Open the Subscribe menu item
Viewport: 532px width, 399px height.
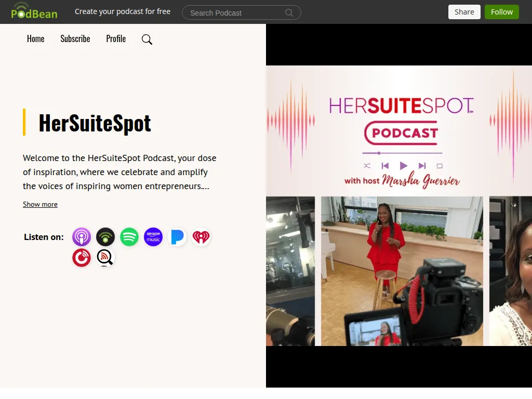75,38
